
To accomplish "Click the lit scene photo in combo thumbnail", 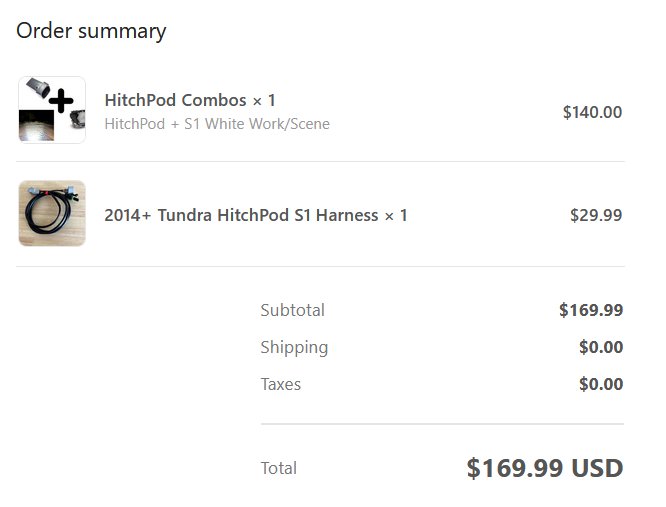I will (37, 125).
